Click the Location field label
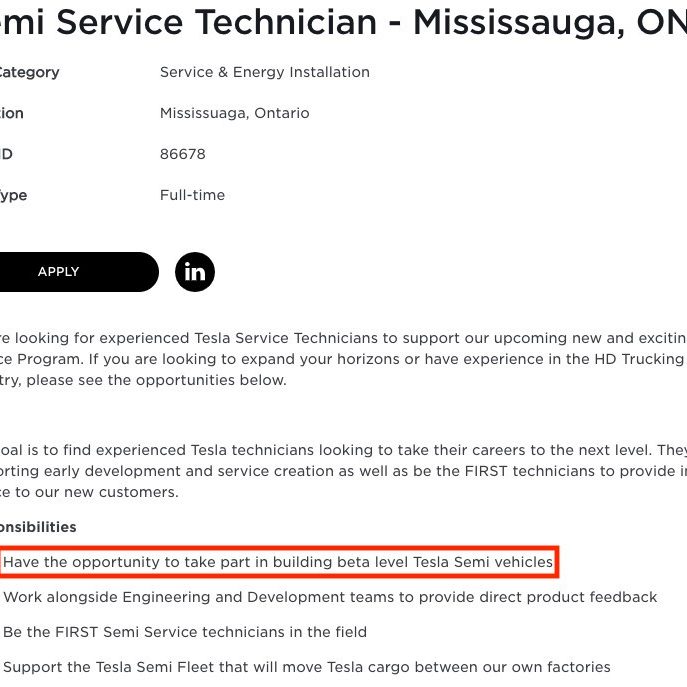The height and width of the screenshot is (687, 687). 12,113
